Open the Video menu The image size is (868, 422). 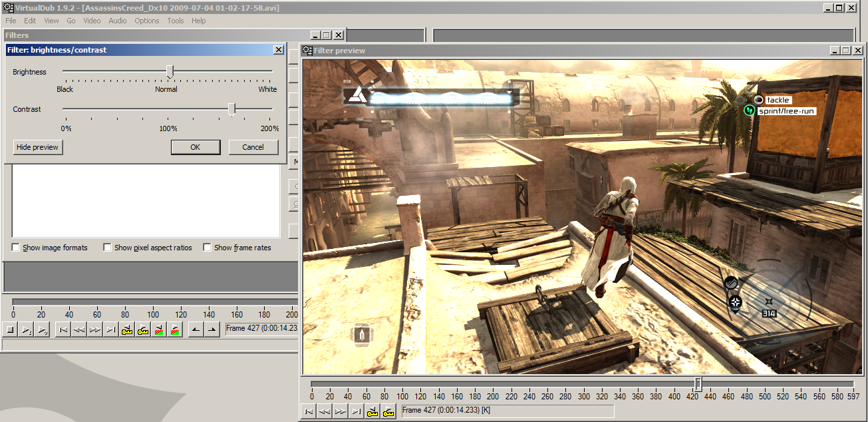(92, 21)
